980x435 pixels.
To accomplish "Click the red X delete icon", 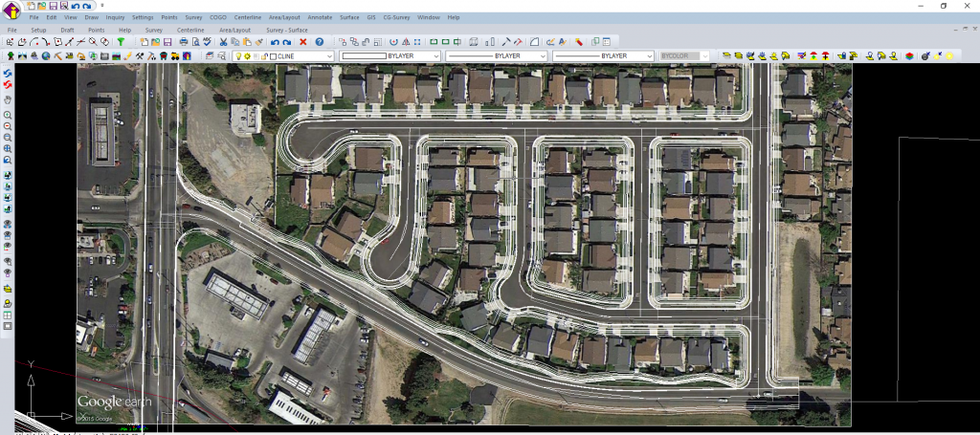I will coord(303,42).
